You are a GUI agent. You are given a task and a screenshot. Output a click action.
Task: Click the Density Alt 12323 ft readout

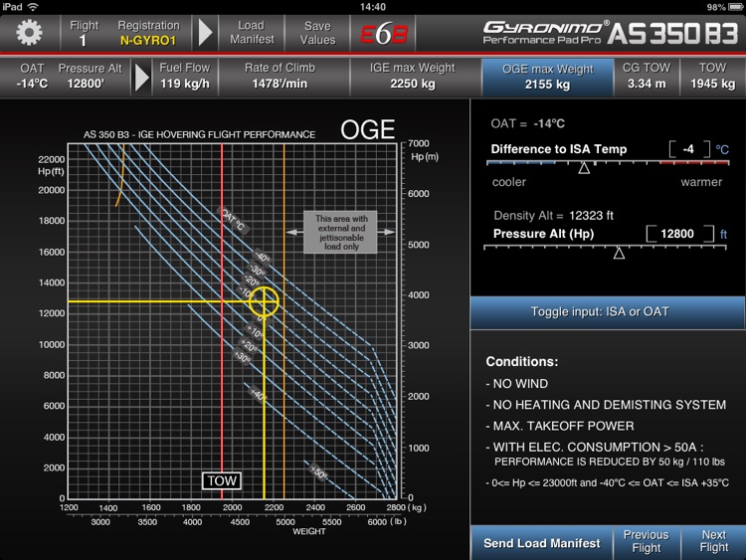[553, 216]
